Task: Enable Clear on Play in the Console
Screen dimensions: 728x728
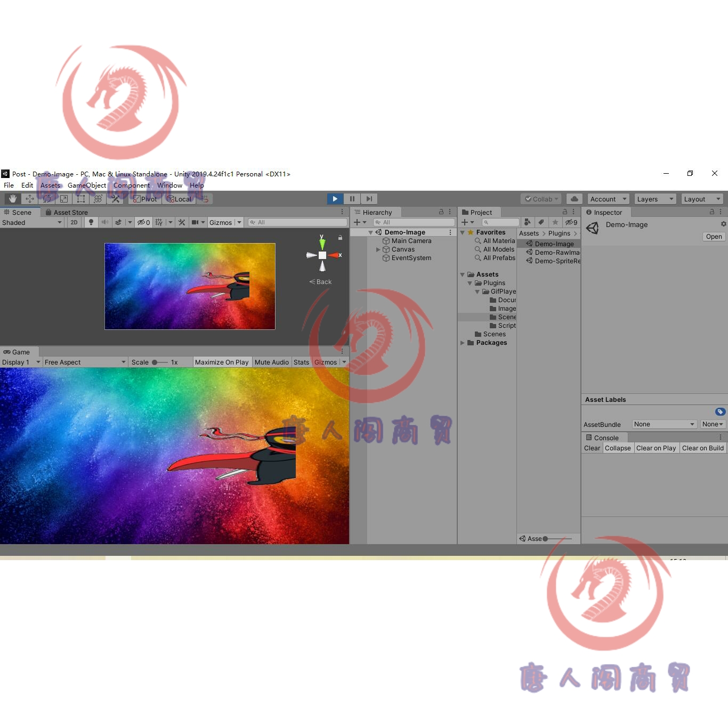Action: 656,448
